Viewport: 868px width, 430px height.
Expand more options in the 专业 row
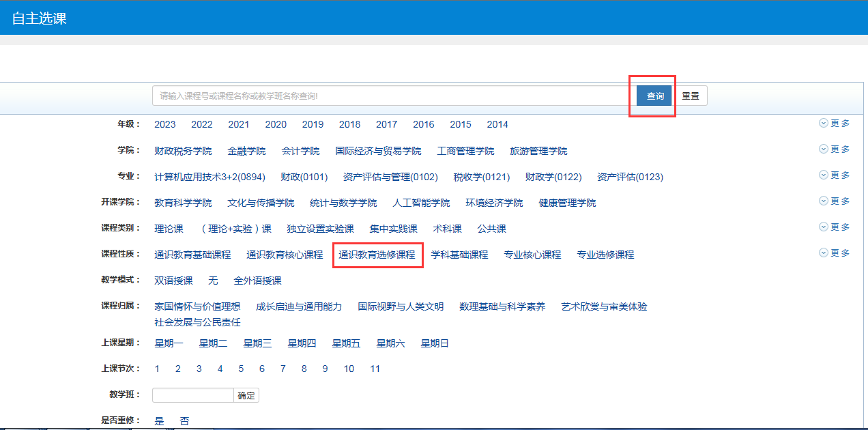tap(834, 175)
